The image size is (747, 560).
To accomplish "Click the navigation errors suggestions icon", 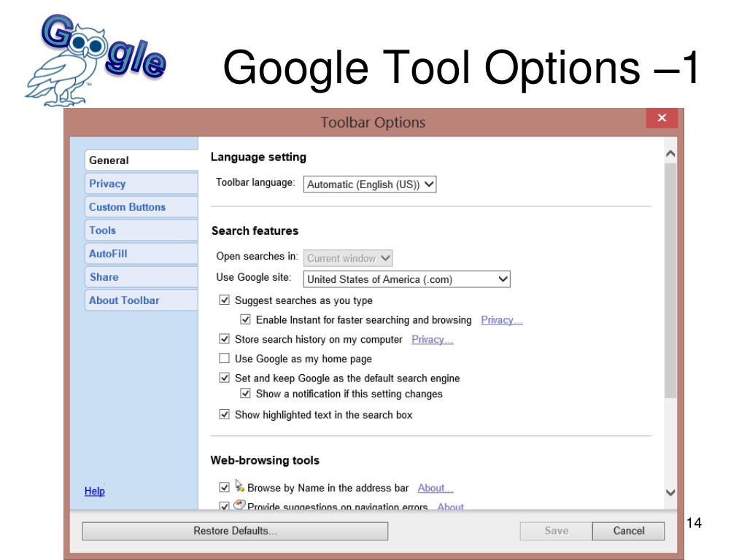I will click(x=239, y=505).
